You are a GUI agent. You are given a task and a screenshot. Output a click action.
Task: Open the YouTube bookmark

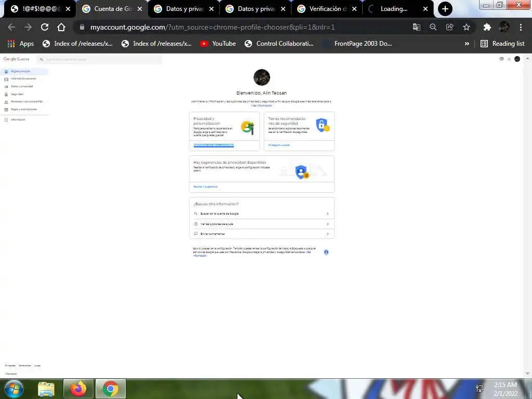click(218, 44)
